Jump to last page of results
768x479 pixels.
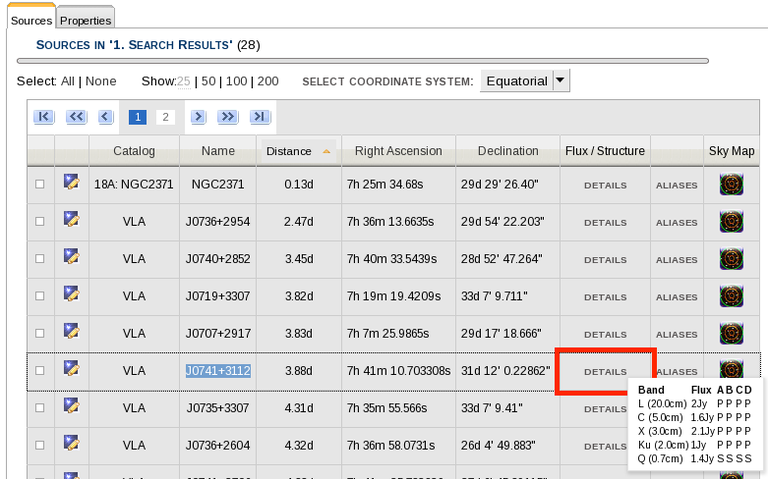point(259,117)
